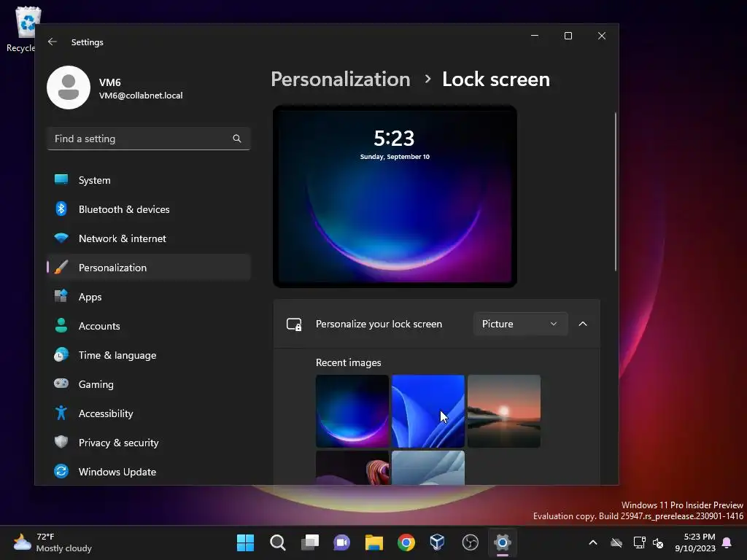Click the Personalization breadcrumb link
This screenshot has height=560, width=747.
click(340, 79)
